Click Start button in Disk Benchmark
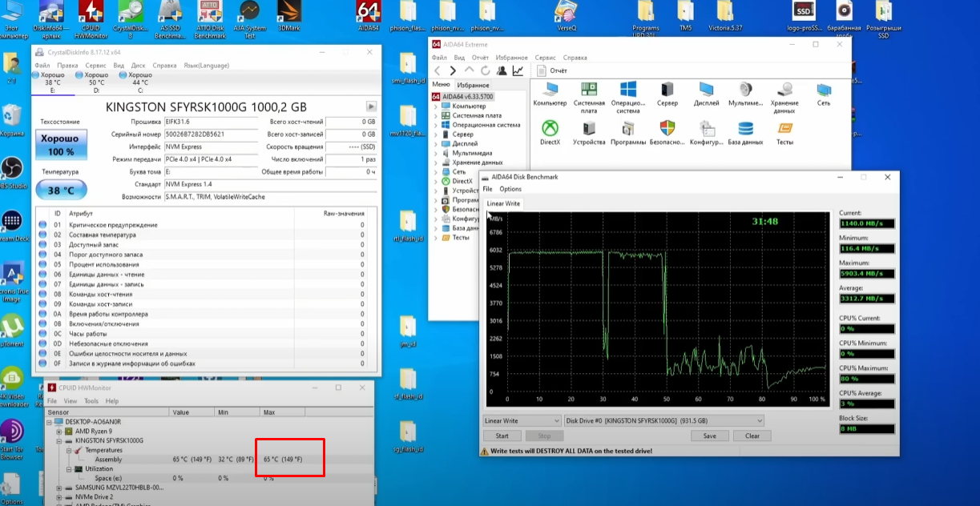This screenshot has height=506, width=980. [x=502, y=436]
